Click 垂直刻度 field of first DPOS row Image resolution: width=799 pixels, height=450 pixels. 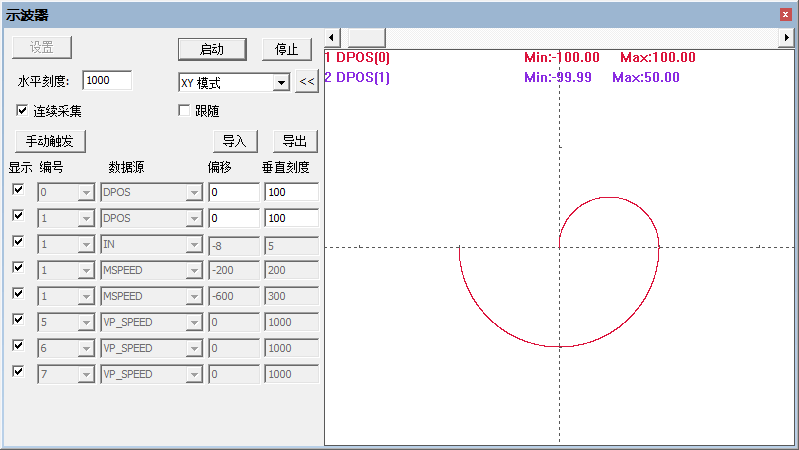[291, 192]
